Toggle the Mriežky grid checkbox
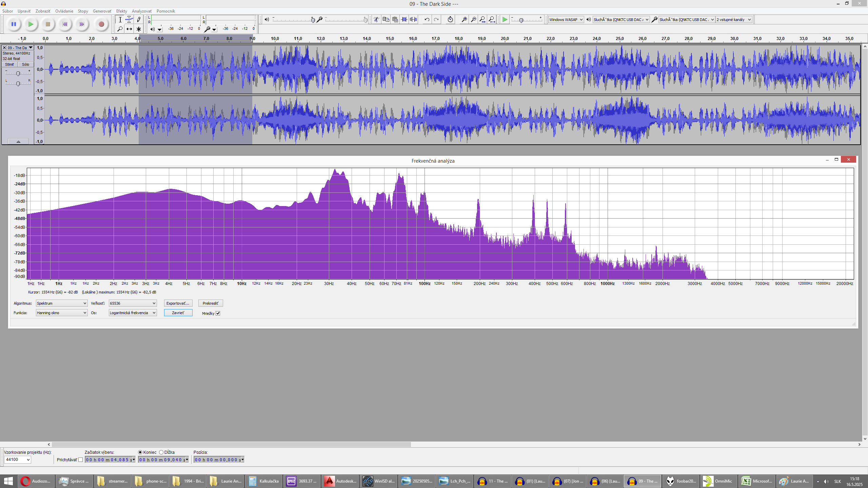The image size is (868, 488). (x=218, y=313)
